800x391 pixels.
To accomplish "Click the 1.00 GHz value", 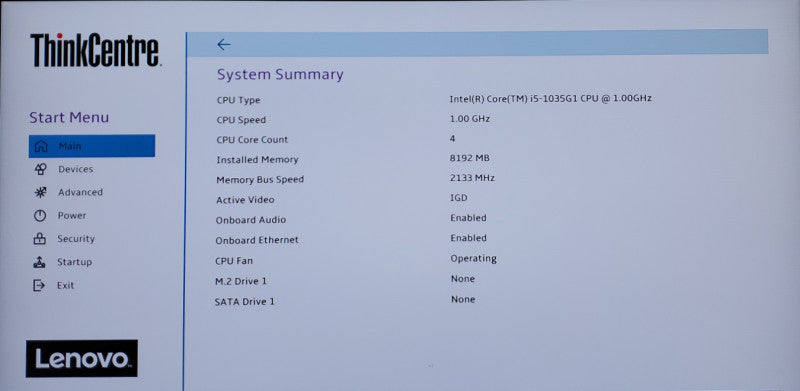I will pos(470,118).
